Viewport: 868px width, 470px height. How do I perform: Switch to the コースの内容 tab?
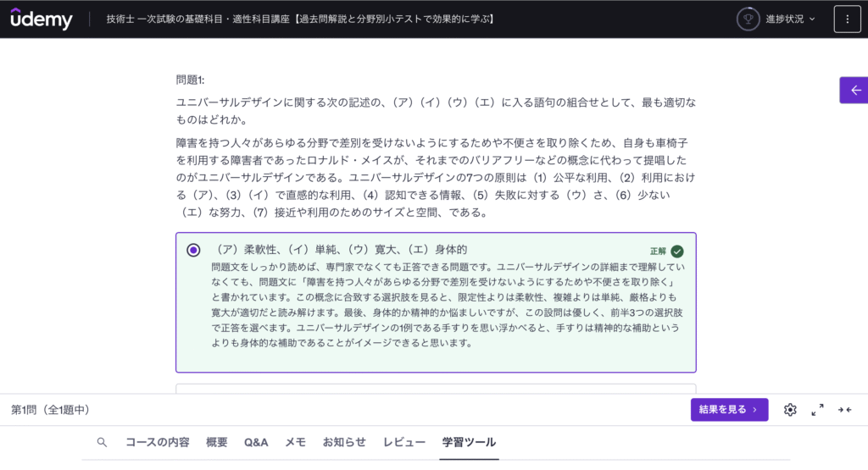(158, 442)
